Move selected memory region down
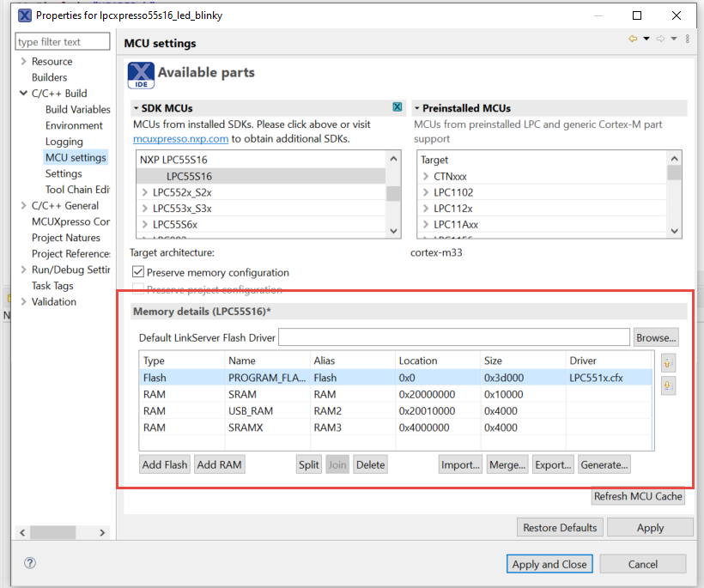This screenshot has height=588, width=704. (x=668, y=386)
